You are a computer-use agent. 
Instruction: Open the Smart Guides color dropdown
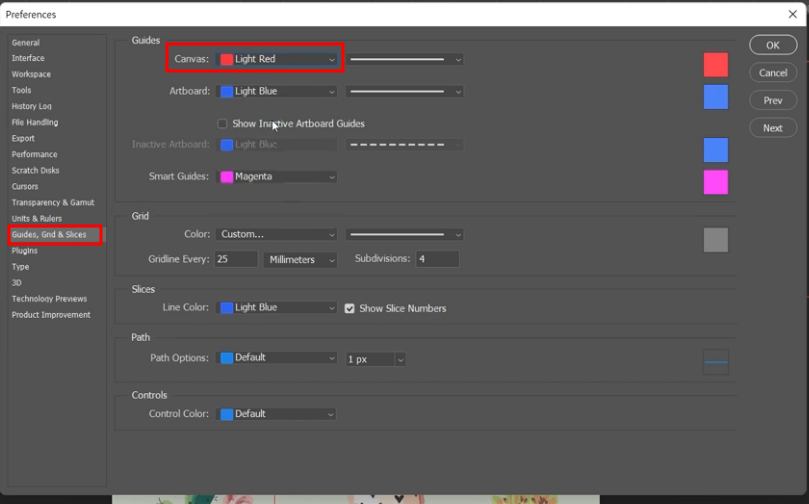[277, 176]
